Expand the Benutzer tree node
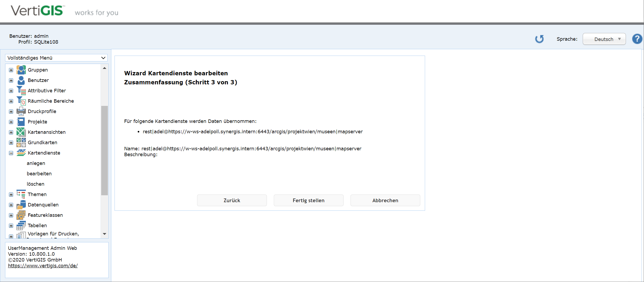Screen dimensions: 644x282 [x=11, y=80]
